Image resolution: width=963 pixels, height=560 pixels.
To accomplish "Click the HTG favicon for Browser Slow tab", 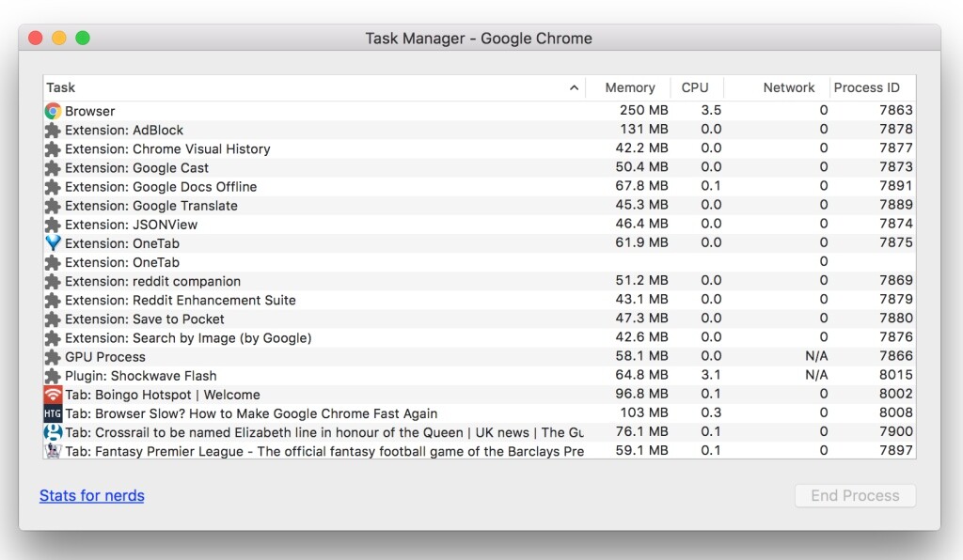I will click(x=53, y=413).
